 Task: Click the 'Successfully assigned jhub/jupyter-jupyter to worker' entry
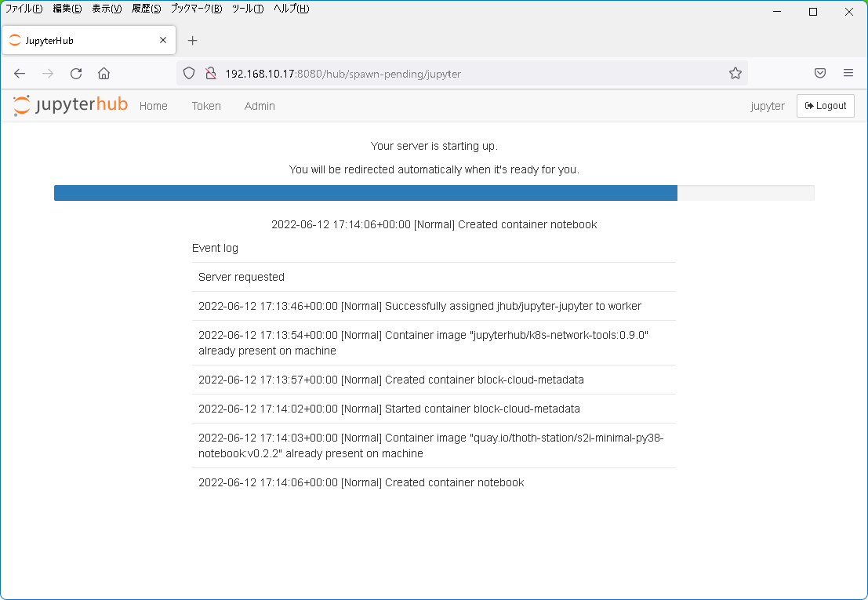(x=434, y=306)
